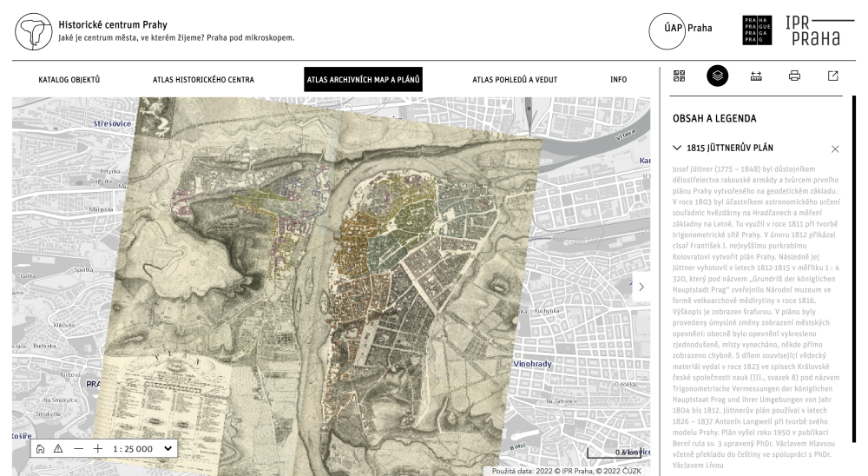Click the print map icon
The height and width of the screenshot is (476, 868).
(x=794, y=76)
